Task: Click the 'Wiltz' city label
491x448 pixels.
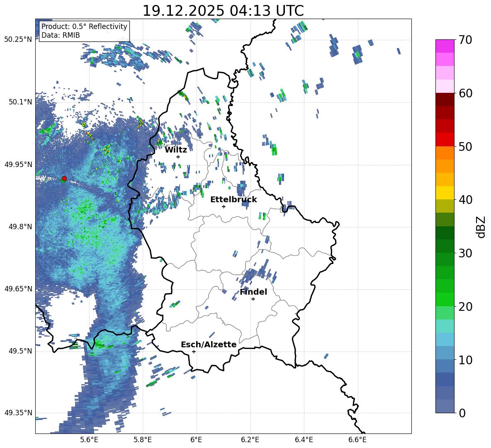Action: click(x=176, y=150)
